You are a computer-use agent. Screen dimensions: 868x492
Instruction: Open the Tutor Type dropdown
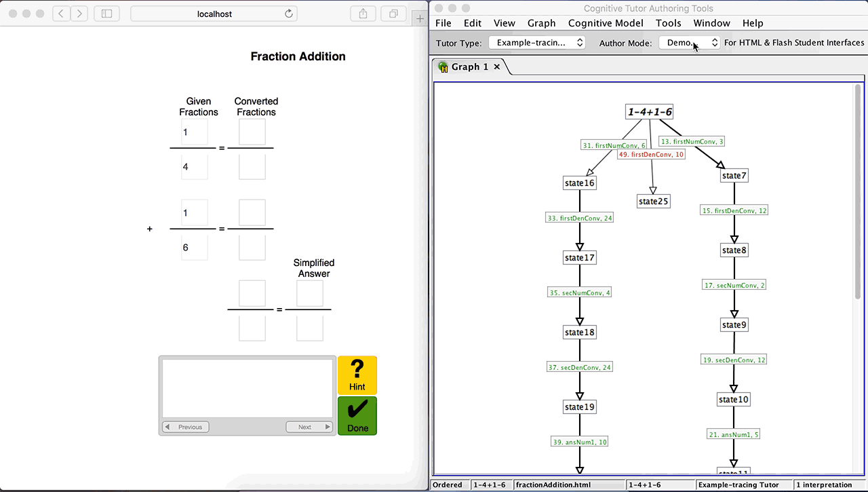pos(536,43)
